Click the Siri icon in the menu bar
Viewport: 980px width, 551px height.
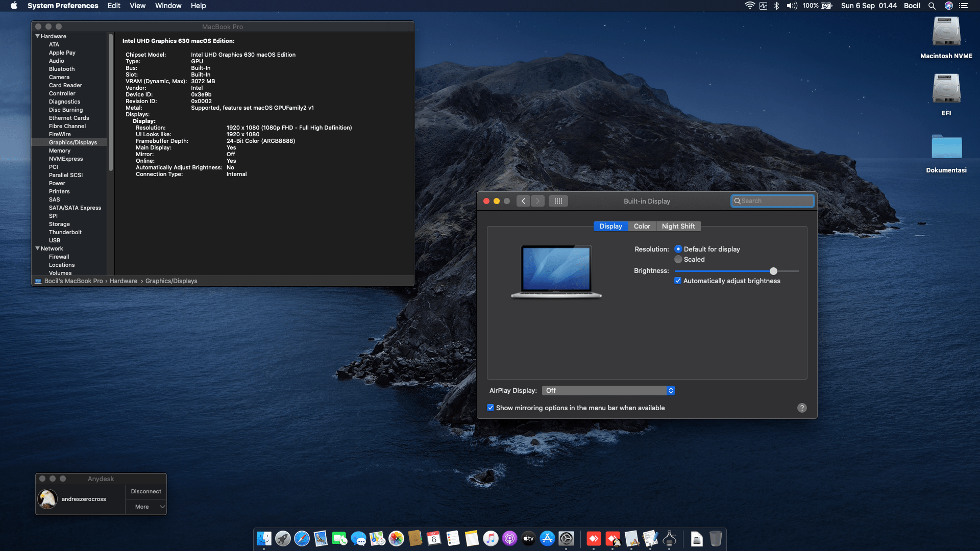pyautogui.click(x=949, y=6)
